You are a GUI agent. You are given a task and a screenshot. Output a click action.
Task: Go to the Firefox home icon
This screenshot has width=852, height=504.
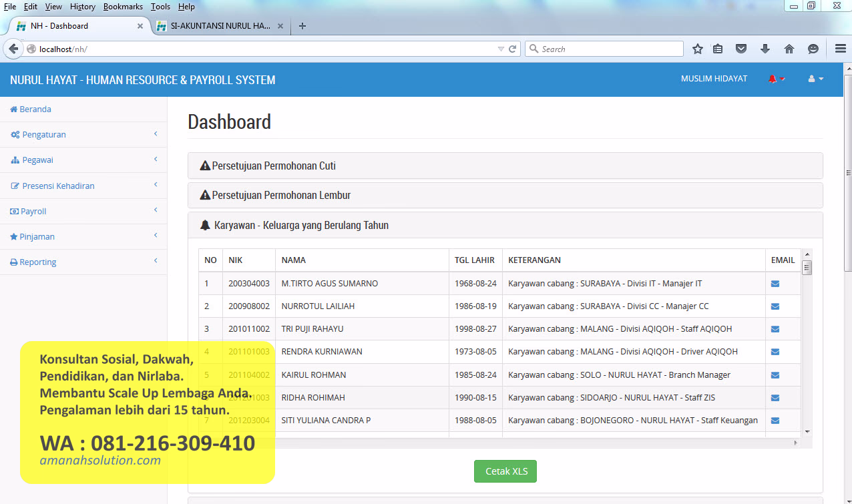(789, 49)
